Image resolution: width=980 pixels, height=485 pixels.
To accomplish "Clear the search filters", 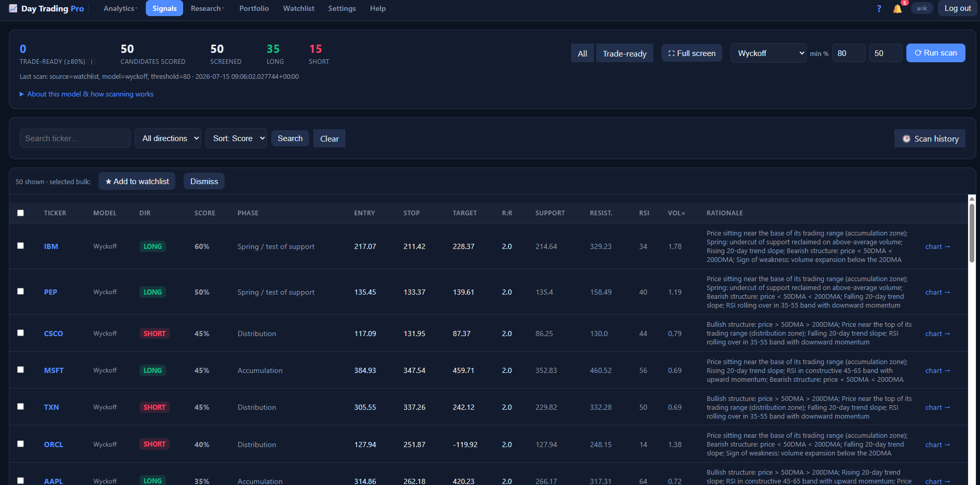I will 329,138.
